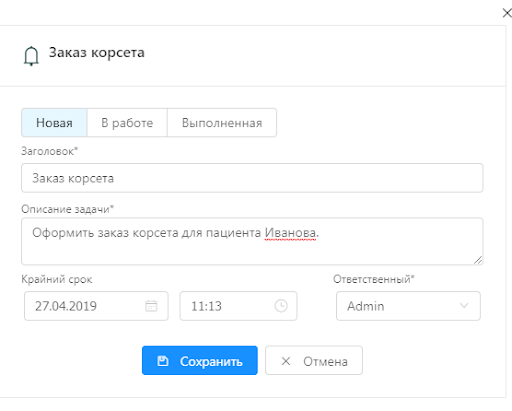Viewport: 512px width, 411px height.
Task: Cancel using the Отмена button
Action: (314, 360)
